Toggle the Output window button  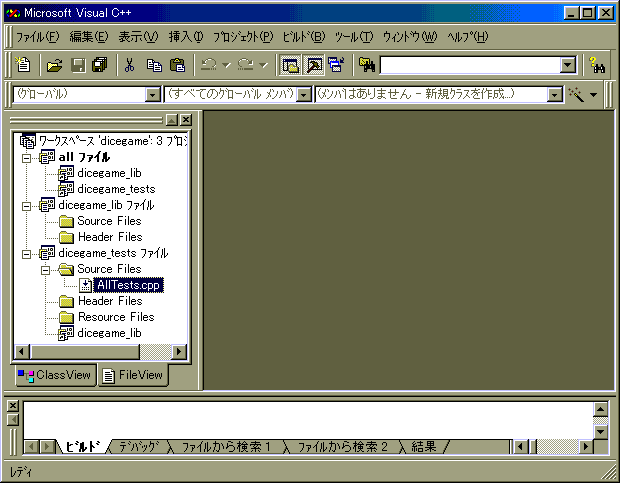(x=314, y=65)
